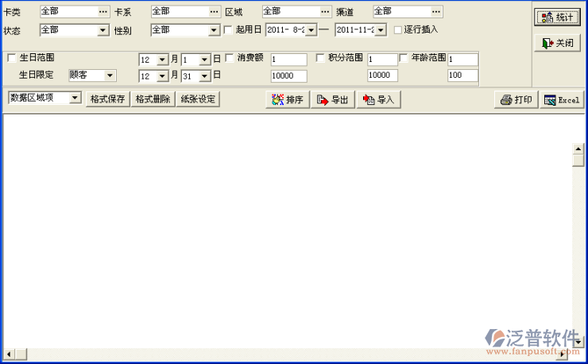Image resolution: width=588 pixels, height=364 pixels.
Task: Edit the 积分范围 maximum 10000 field
Action: pyautogui.click(x=382, y=76)
